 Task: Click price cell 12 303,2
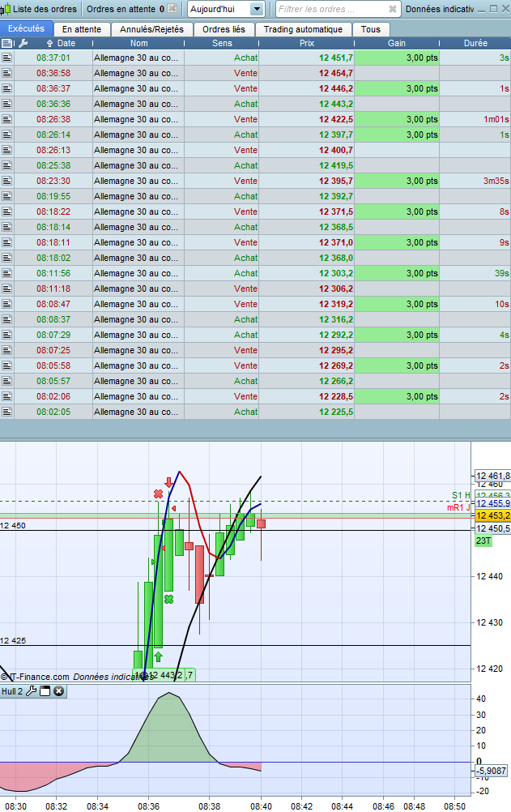(x=306, y=273)
